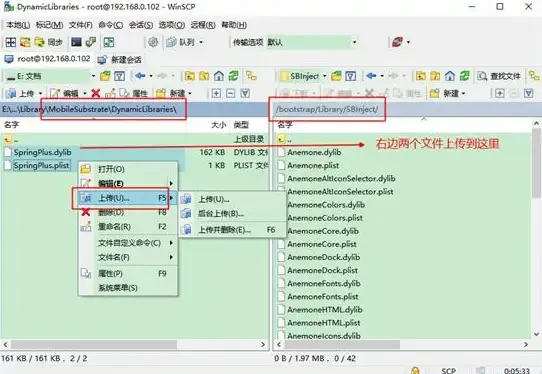
Task: Choose 上传并删除(E)... in the submenu
Action: coord(232,230)
